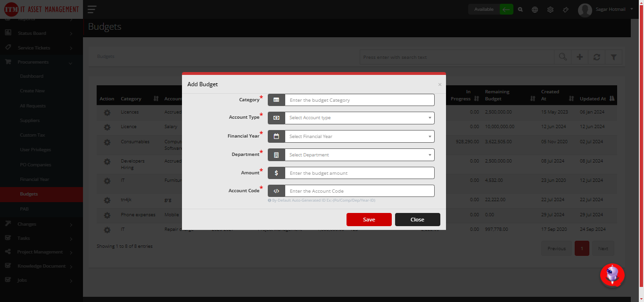Open the filter panel using the funnel icon
Viewport: 644px width, 302px height.
click(x=613, y=57)
